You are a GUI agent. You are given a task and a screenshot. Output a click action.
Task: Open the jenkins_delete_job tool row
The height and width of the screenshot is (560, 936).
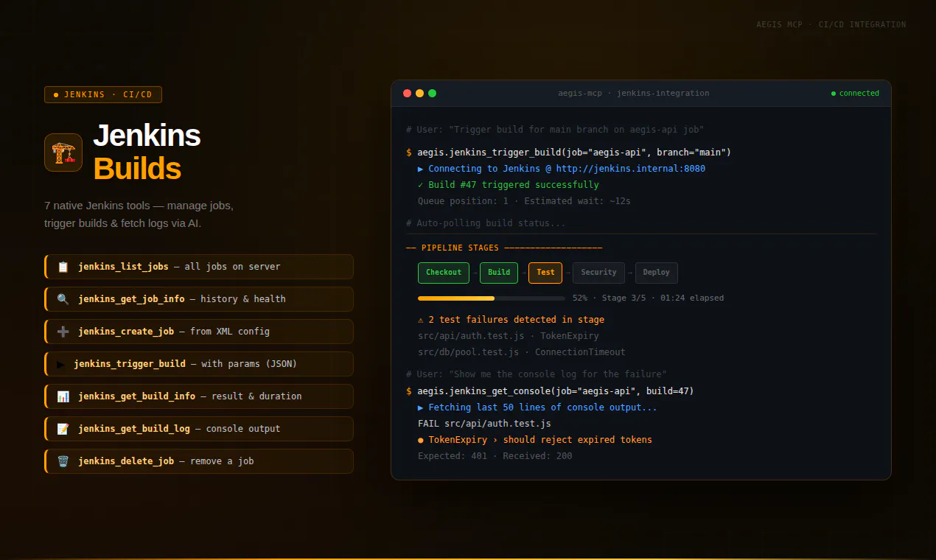(199, 461)
